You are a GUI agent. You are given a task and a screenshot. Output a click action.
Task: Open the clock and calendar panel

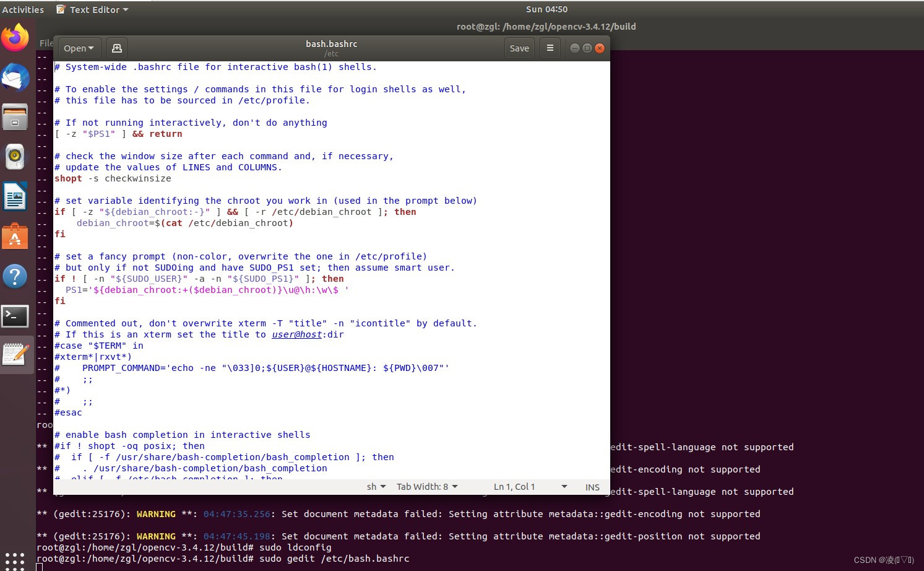tap(546, 9)
